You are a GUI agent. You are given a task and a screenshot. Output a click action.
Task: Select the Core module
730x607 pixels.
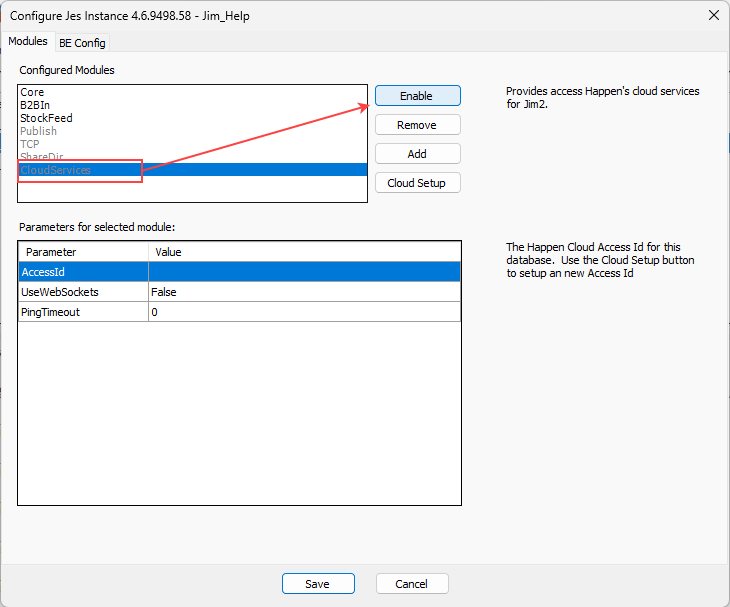coord(33,92)
